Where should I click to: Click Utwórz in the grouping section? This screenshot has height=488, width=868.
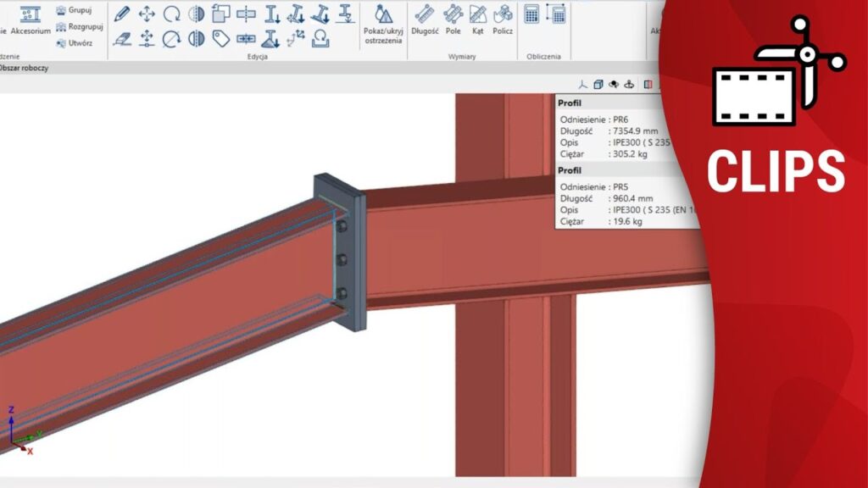pyautogui.click(x=75, y=42)
